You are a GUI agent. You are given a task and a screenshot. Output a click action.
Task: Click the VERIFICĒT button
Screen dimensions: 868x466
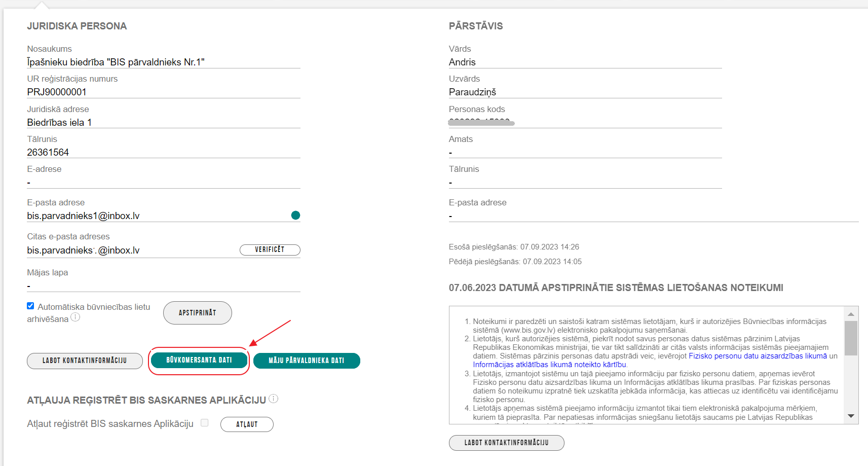(270, 249)
